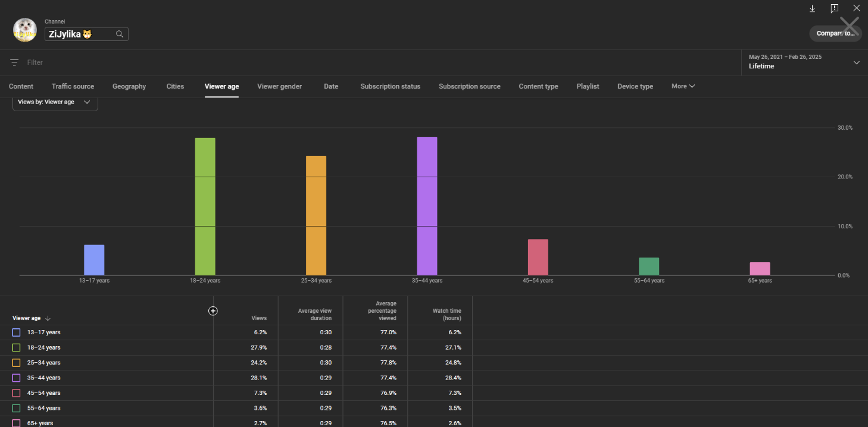Close the analytics view with X
Screen dimensions: 868x427
(856, 8)
